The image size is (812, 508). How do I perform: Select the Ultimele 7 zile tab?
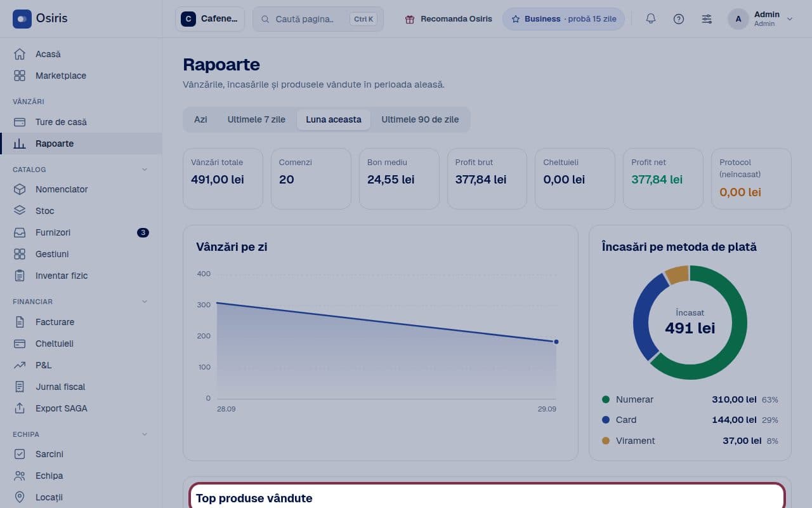256,119
